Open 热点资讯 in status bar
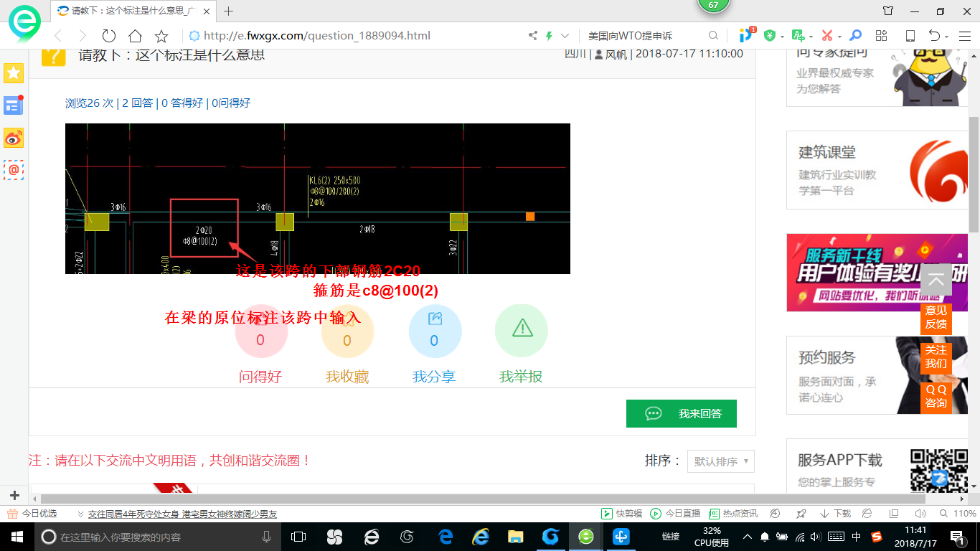The width and height of the screenshot is (980, 551). [x=733, y=514]
